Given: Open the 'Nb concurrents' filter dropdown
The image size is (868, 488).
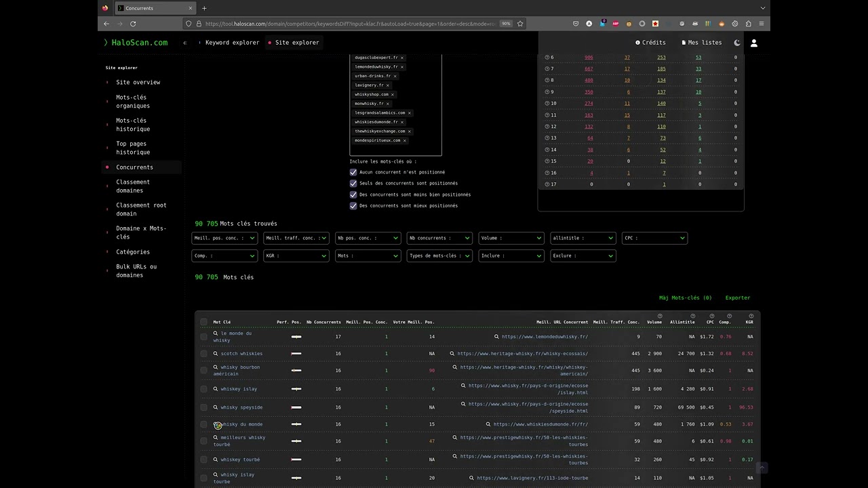Looking at the screenshot, I should [x=439, y=238].
